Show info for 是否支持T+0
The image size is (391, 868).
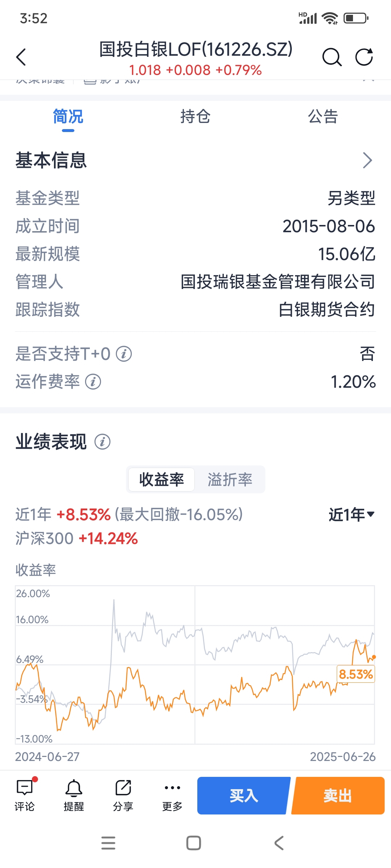124,354
